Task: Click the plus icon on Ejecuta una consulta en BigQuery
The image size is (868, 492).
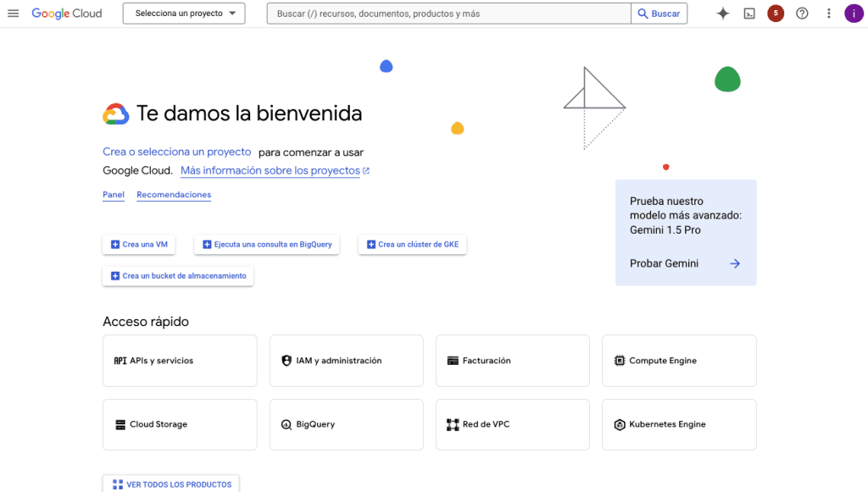Action: pyautogui.click(x=207, y=245)
